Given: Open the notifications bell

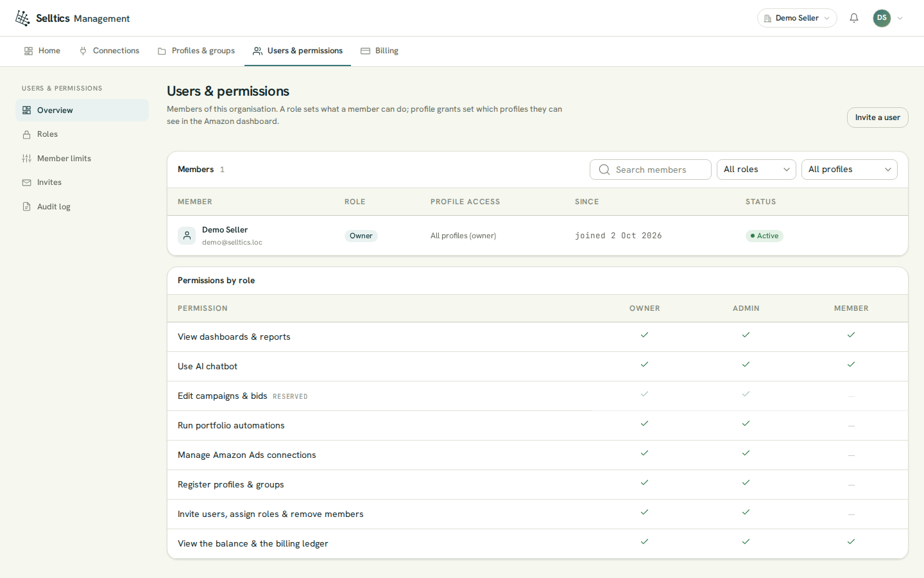Looking at the screenshot, I should [854, 18].
